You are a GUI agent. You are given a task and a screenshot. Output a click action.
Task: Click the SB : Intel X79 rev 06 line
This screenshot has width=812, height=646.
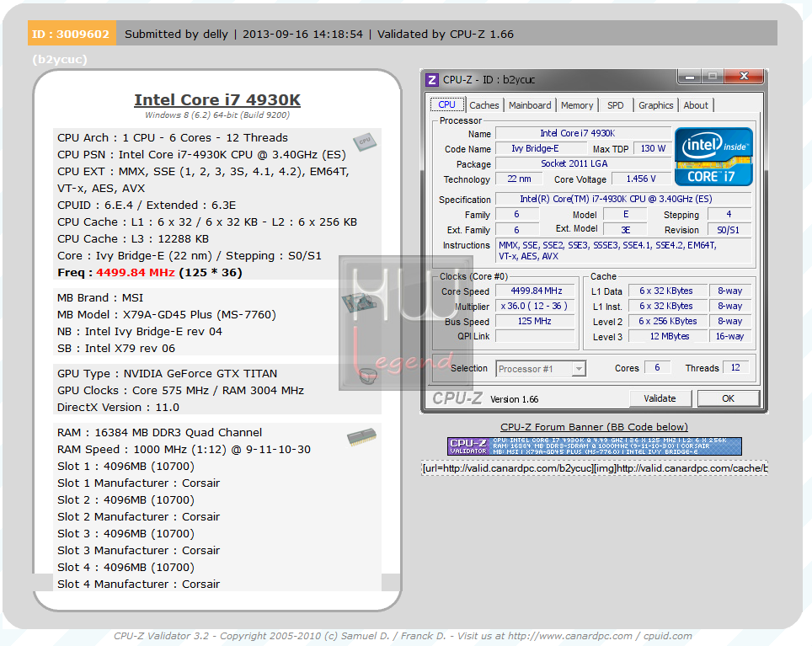point(116,349)
